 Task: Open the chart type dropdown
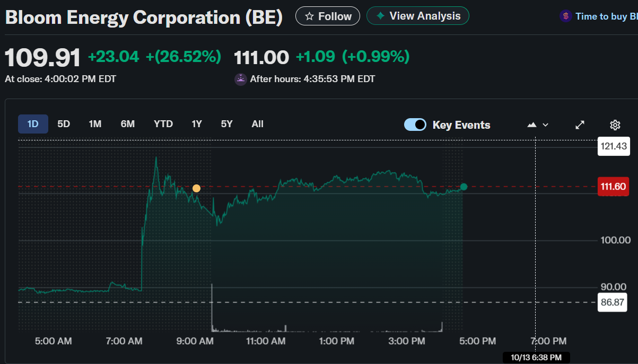tap(538, 125)
